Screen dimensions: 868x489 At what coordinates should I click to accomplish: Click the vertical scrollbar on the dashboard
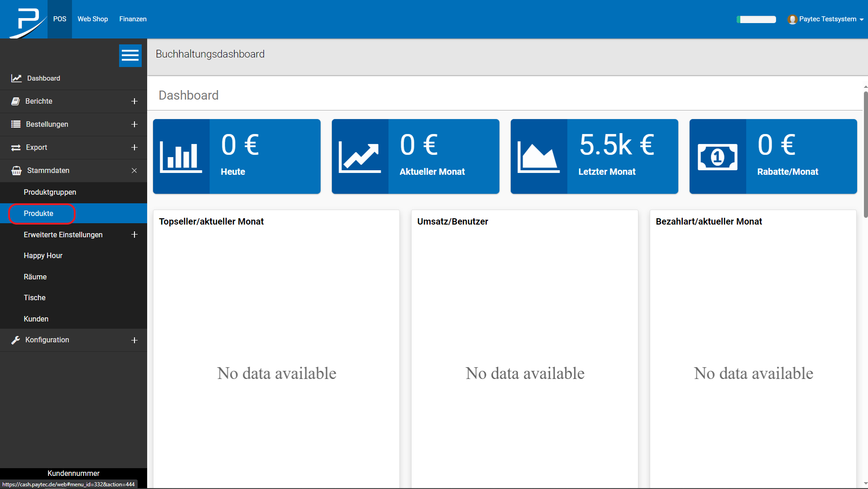(865, 154)
